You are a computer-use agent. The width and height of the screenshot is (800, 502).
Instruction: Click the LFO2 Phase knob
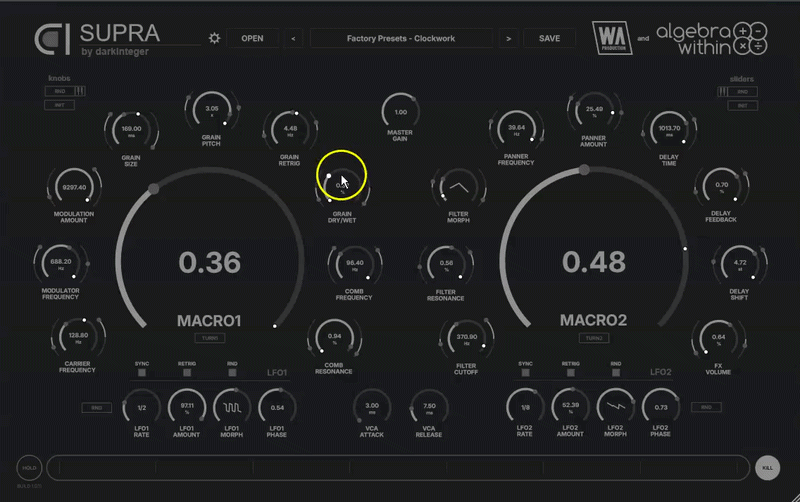click(x=661, y=407)
